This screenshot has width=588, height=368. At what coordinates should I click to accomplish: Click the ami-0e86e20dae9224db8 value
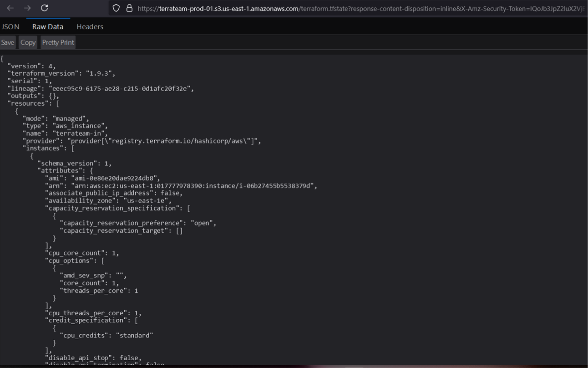(x=114, y=178)
